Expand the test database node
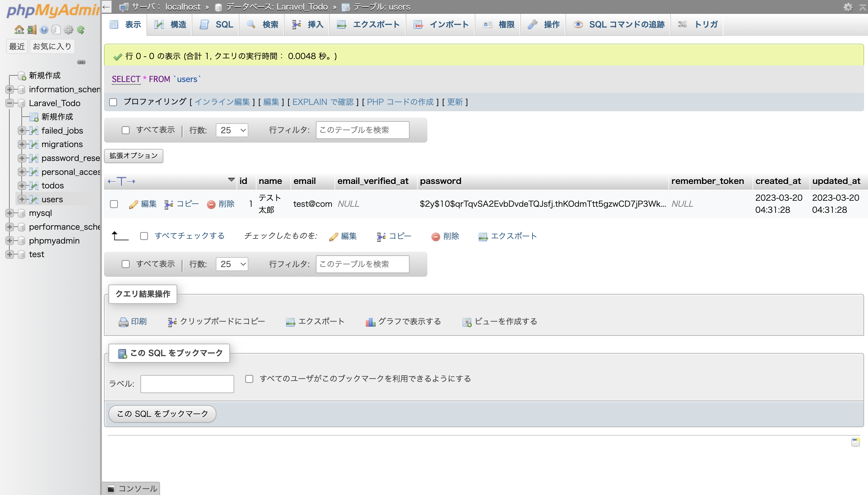The height and width of the screenshot is (495, 868). pos(10,254)
